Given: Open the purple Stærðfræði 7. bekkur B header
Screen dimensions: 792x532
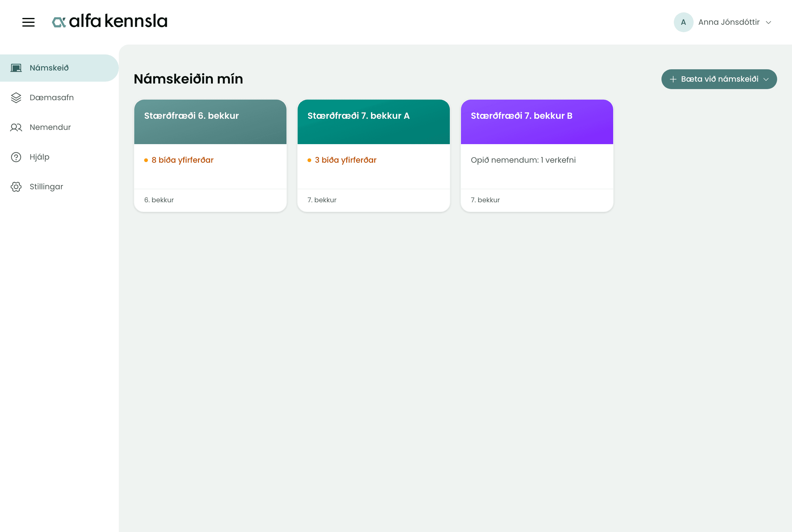Looking at the screenshot, I should point(537,122).
